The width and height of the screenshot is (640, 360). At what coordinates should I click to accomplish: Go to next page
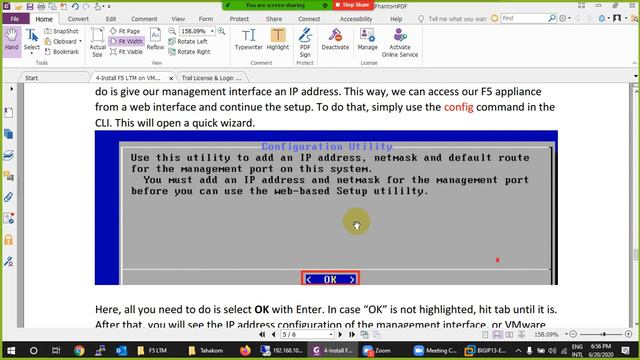pos(340,334)
